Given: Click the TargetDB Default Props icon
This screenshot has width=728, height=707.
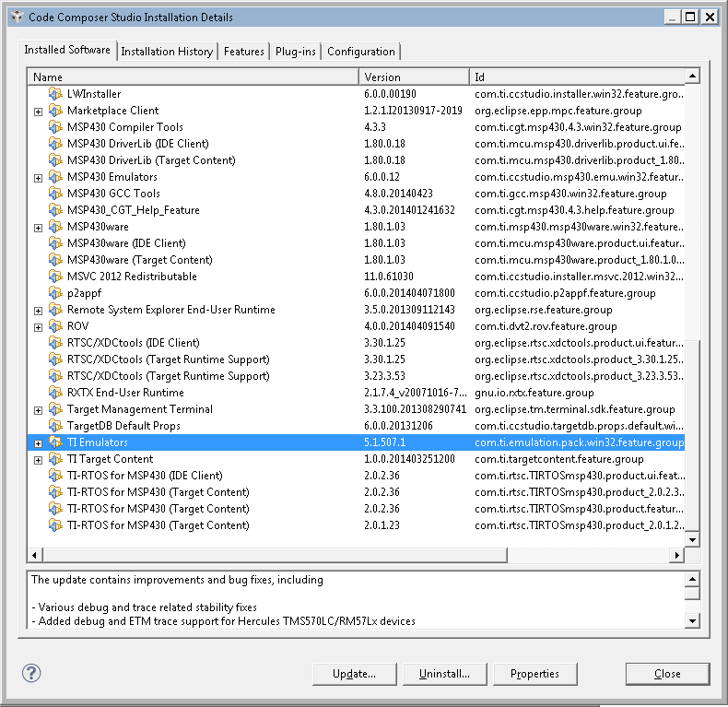Looking at the screenshot, I should click(x=55, y=426).
